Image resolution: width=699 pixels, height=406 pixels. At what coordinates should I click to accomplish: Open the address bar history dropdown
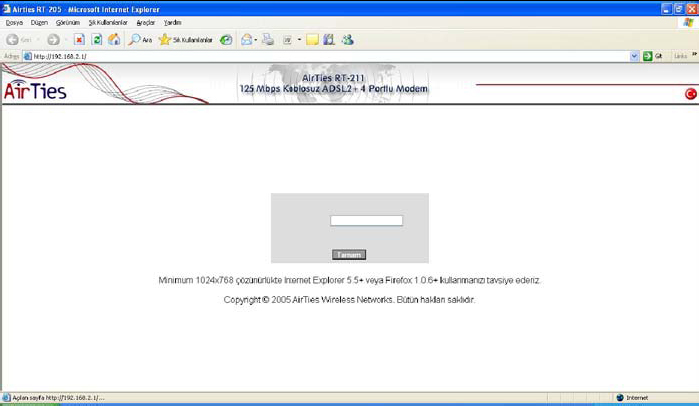634,56
